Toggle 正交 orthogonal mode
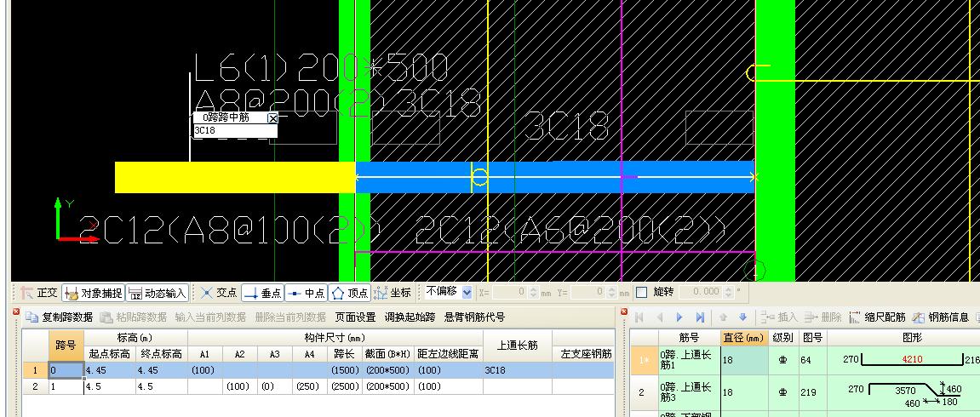 pyautogui.click(x=39, y=292)
